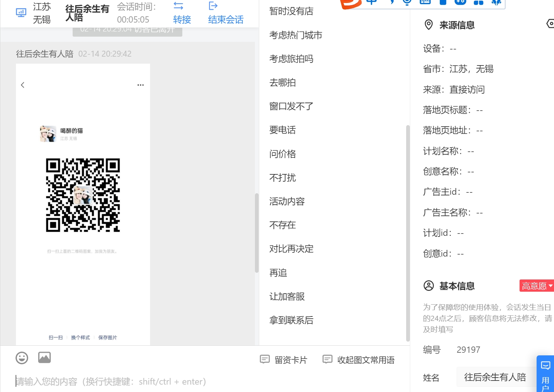Open the image upload icon

[x=44, y=358]
